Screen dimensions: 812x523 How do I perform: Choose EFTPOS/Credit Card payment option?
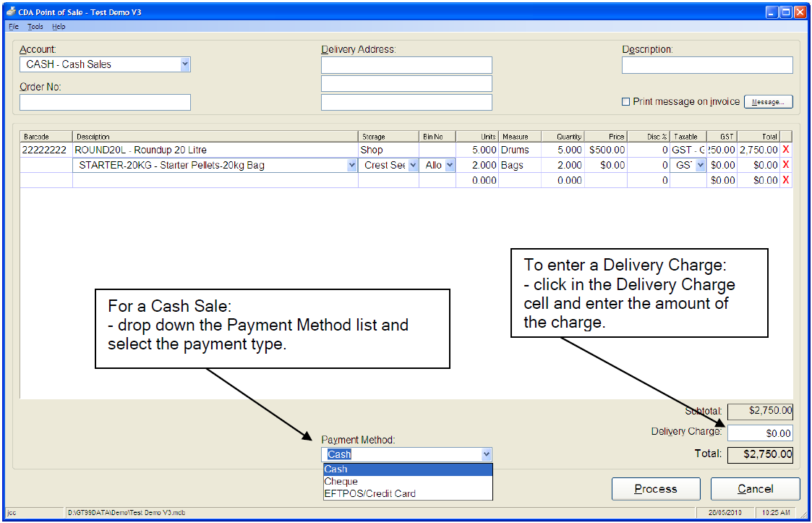tap(369, 493)
